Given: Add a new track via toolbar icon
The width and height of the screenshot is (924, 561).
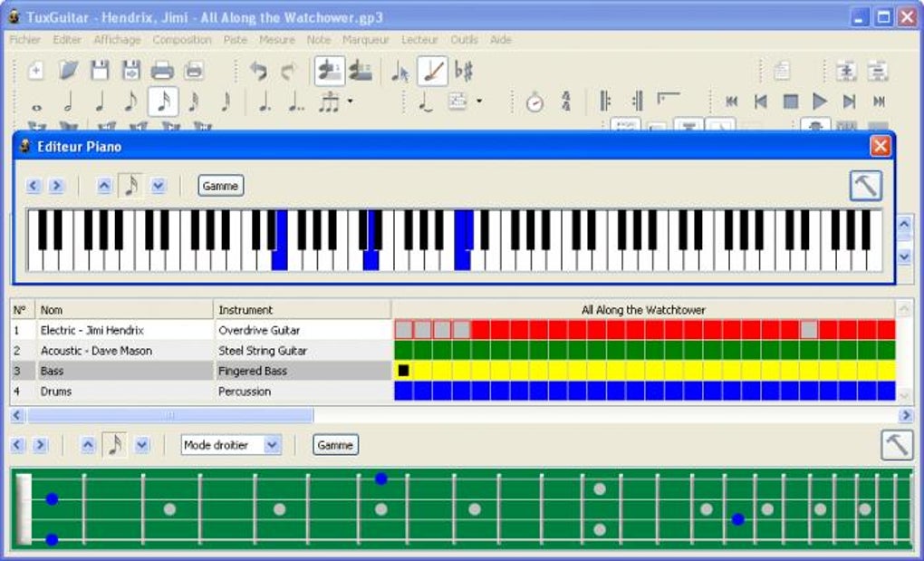Looking at the screenshot, I should 847,71.
